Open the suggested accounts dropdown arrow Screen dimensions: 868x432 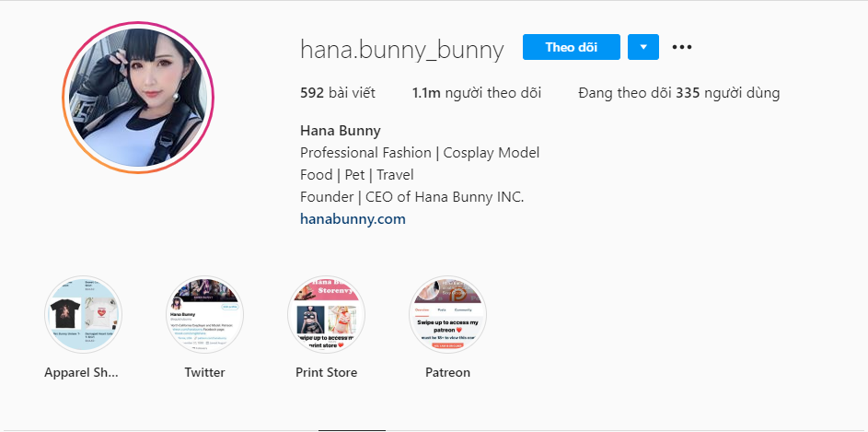coord(643,47)
